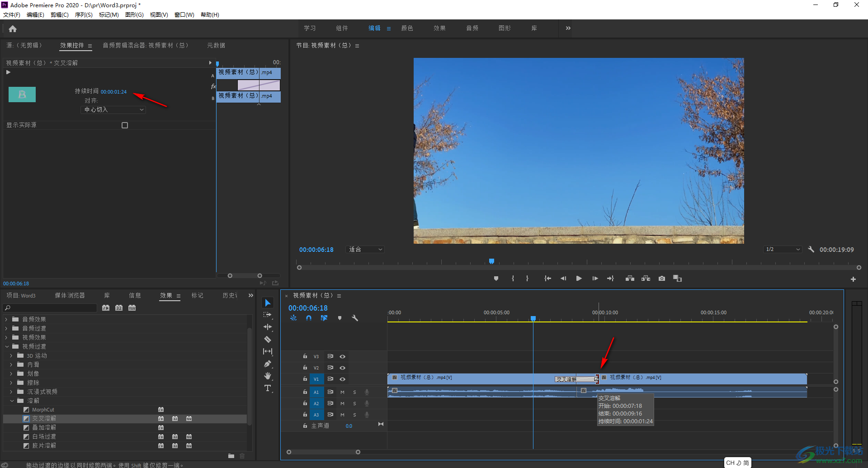Solo track A2
Viewport: 868px width, 468px height.
[x=354, y=403]
